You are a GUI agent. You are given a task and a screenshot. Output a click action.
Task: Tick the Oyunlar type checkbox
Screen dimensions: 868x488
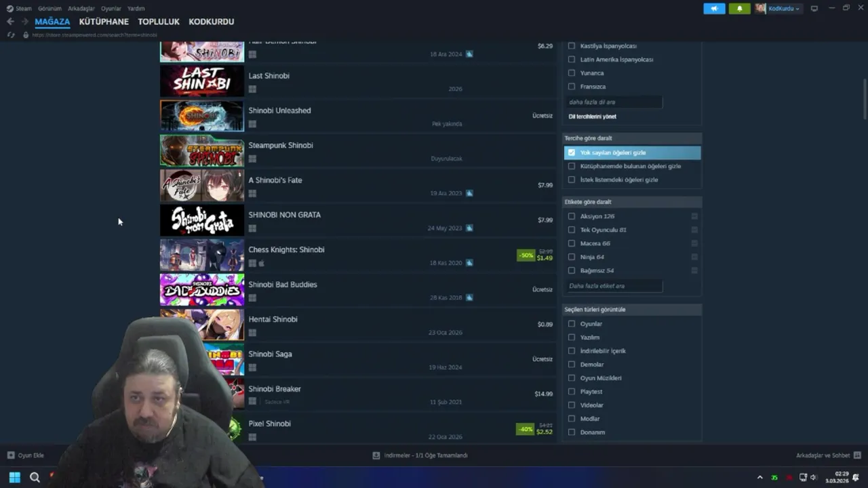pyautogui.click(x=572, y=324)
